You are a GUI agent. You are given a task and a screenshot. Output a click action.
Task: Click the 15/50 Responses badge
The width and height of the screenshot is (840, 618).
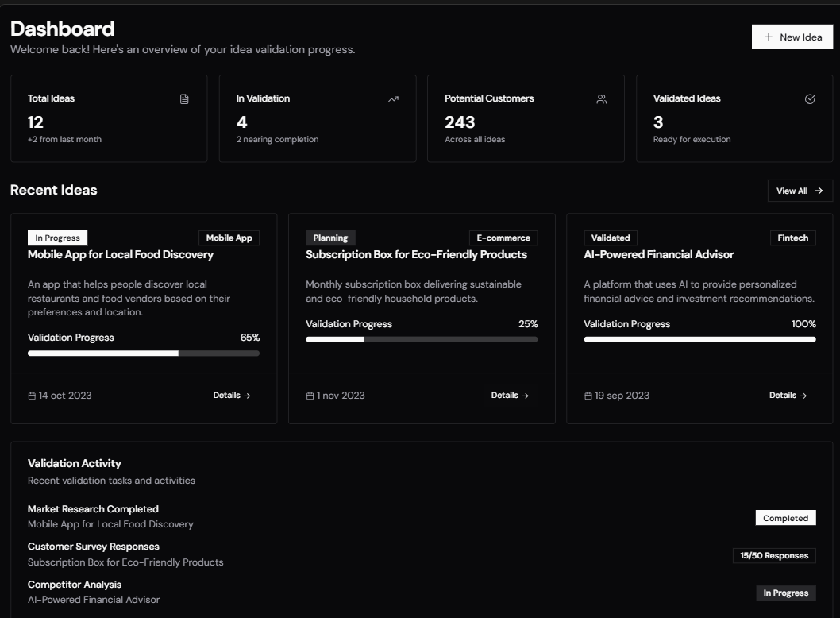click(774, 556)
